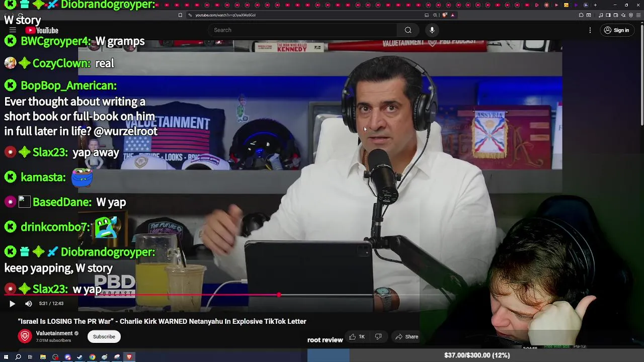Click chat username CozyClown
644x362 pixels.
click(61, 63)
